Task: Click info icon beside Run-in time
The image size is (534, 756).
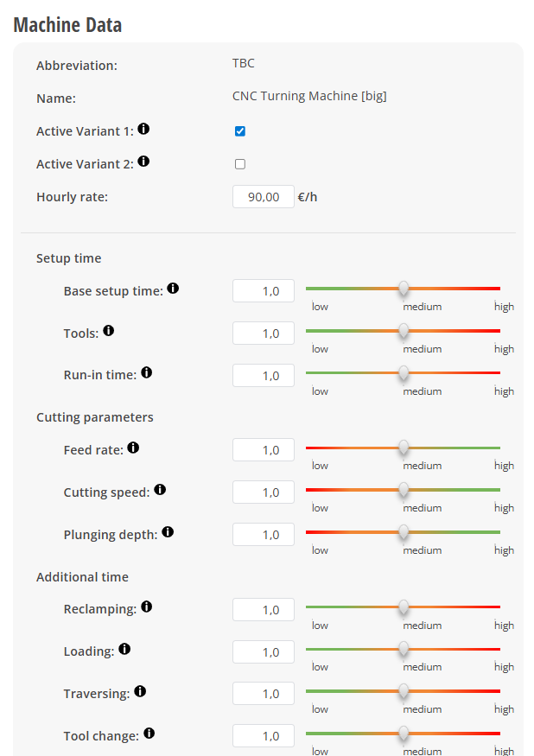Action: click(x=147, y=373)
